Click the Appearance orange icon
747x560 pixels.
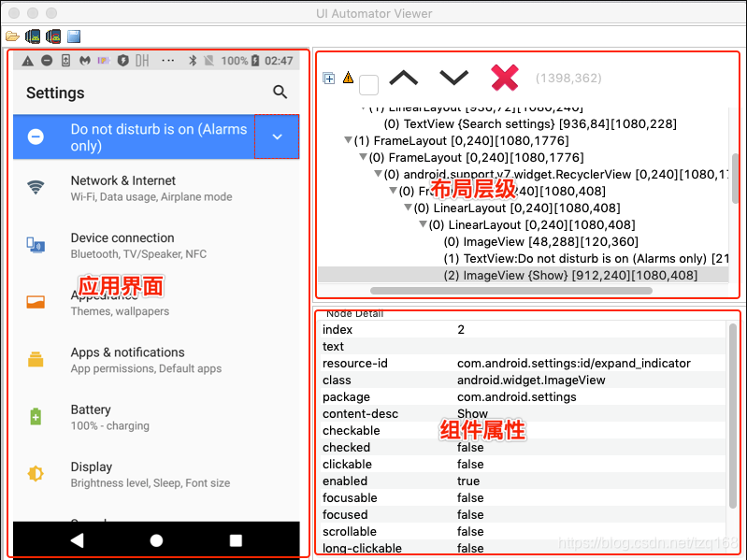(x=36, y=302)
